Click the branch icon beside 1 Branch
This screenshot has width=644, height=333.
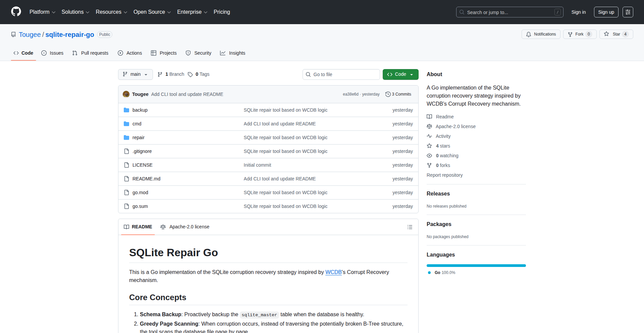[x=160, y=74]
